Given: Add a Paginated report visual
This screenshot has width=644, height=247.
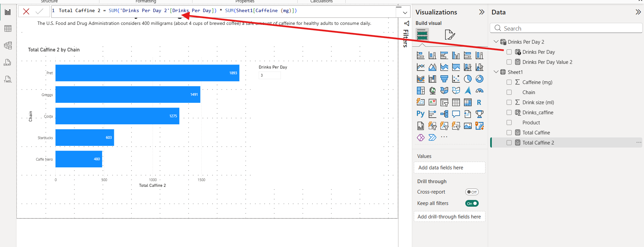Looking at the screenshot, I should 421,126.
